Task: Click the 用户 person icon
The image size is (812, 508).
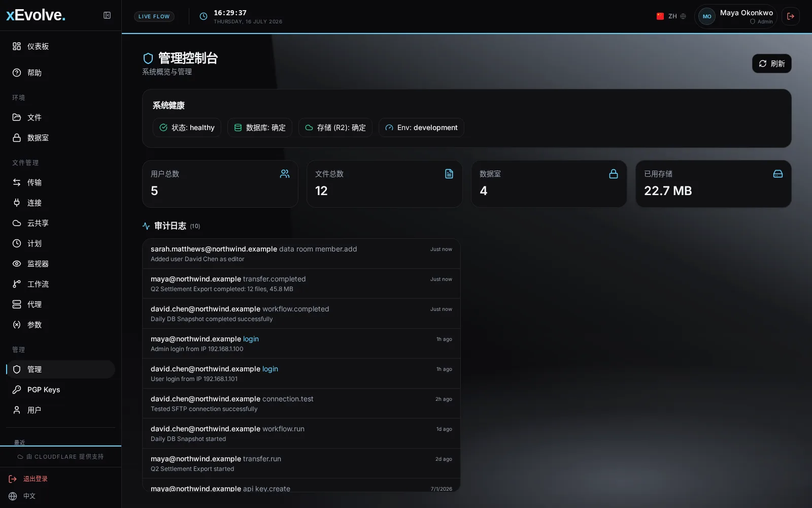Action: click(x=17, y=410)
